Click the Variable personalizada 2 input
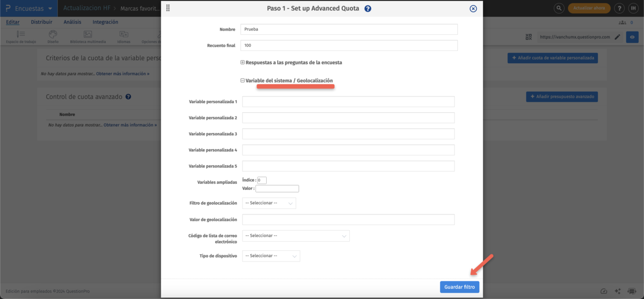Viewport: 644px width, 299px height. pos(348,118)
